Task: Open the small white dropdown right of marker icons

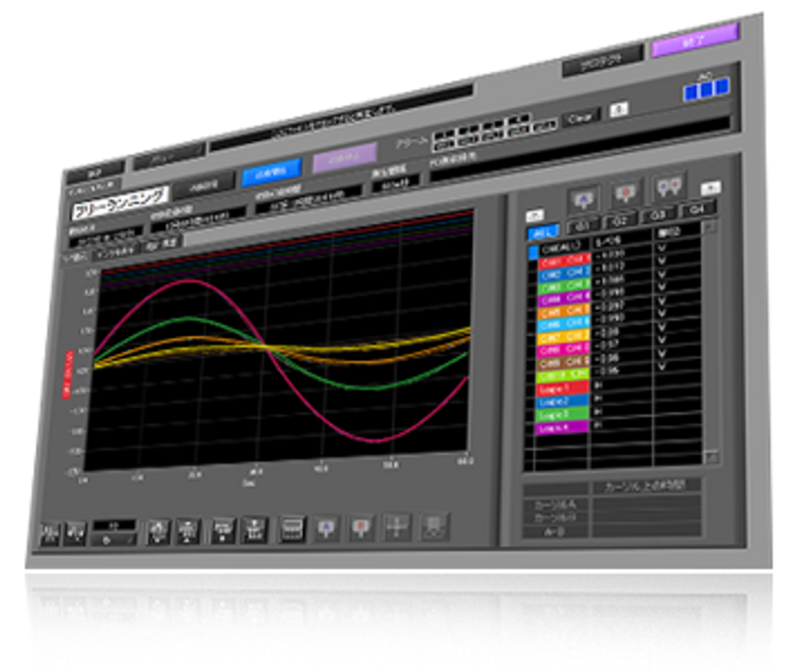Action: click(x=710, y=187)
